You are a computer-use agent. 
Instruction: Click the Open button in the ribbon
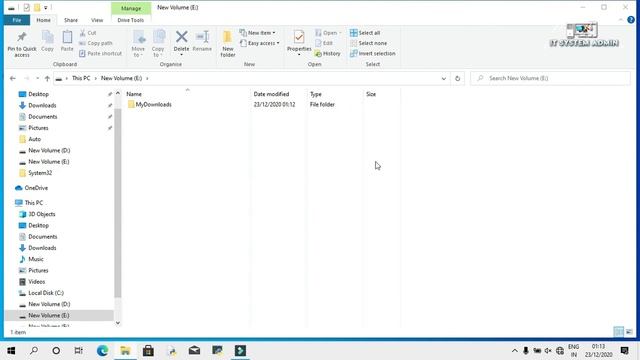328,33
